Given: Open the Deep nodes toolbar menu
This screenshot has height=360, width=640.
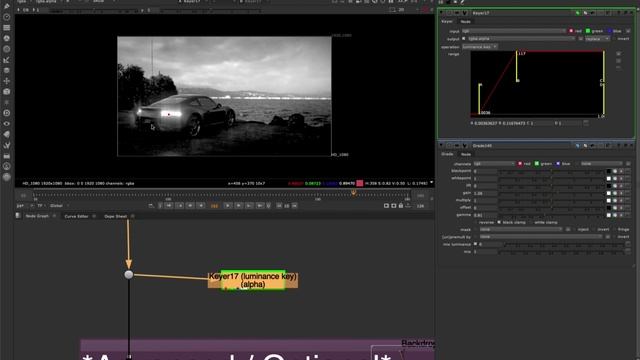Looking at the screenshot, I should point(7,113).
